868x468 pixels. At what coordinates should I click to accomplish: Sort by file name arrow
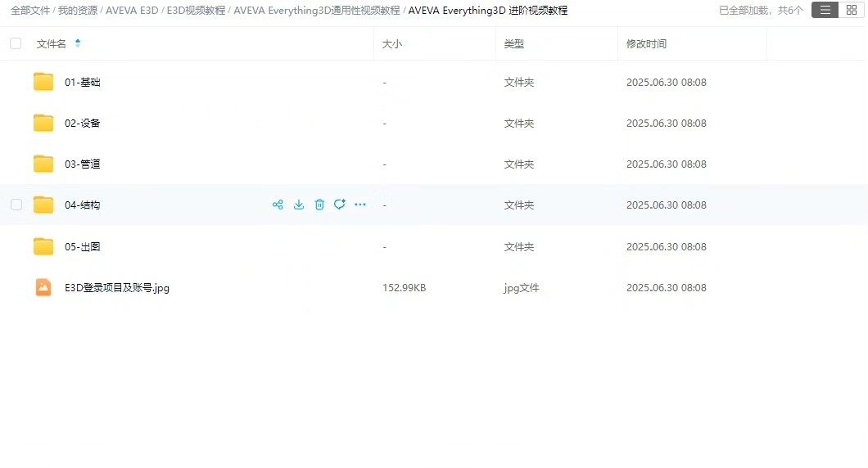pyautogui.click(x=78, y=43)
